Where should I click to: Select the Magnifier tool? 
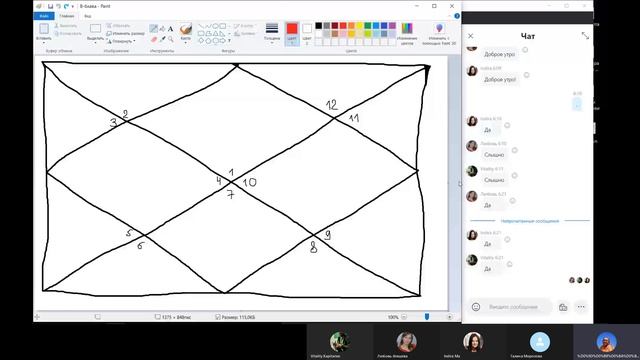point(171,40)
